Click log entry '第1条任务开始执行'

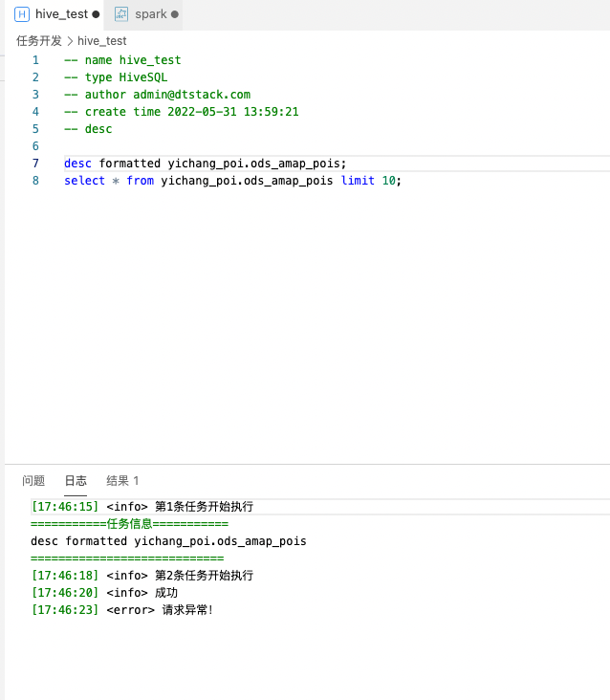(x=142, y=507)
